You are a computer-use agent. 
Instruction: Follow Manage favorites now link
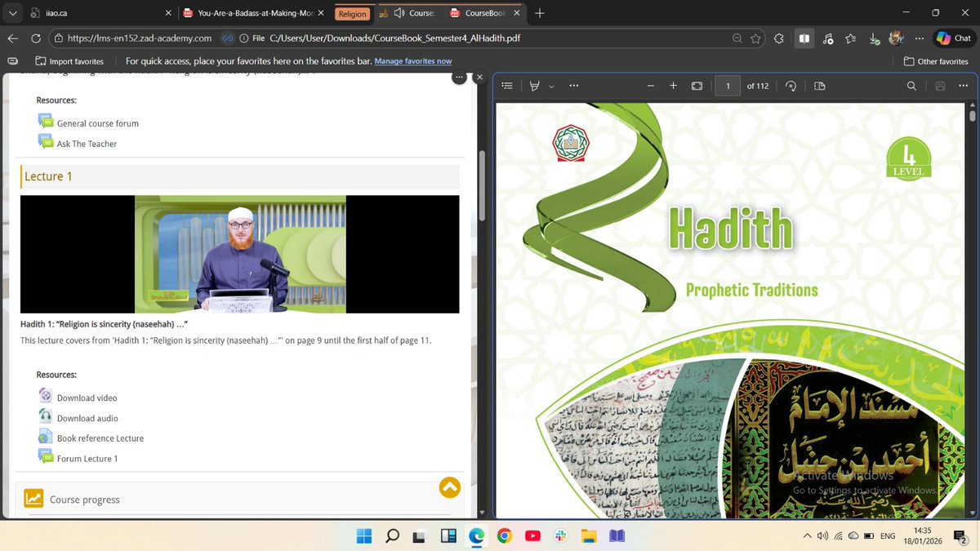[x=412, y=61]
